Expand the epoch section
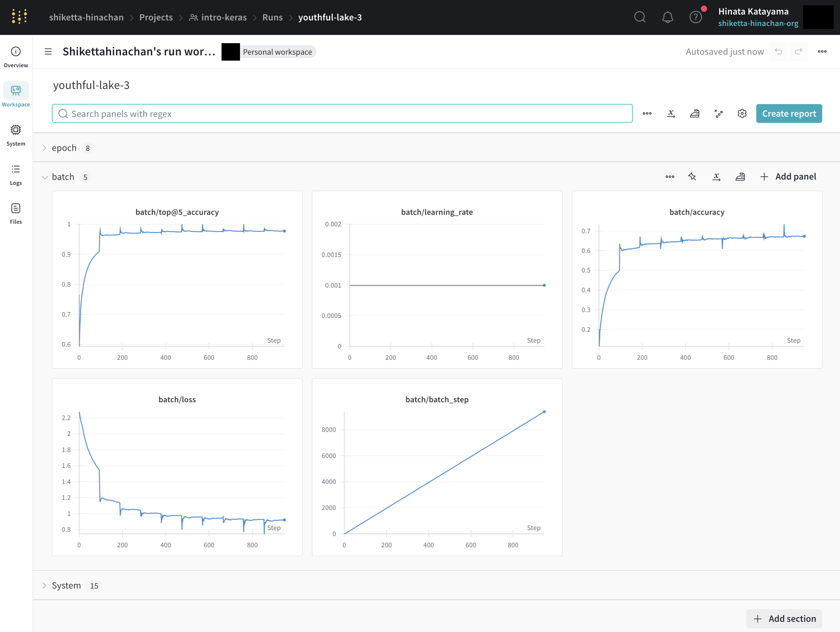 point(45,148)
